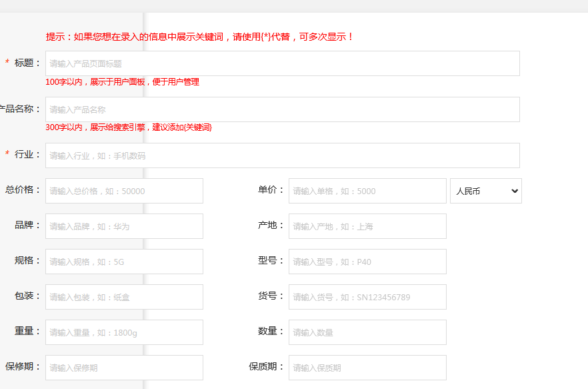Select the 数量 quantity input field
Viewport: 588px width, 389px height.
(x=367, y=332)
